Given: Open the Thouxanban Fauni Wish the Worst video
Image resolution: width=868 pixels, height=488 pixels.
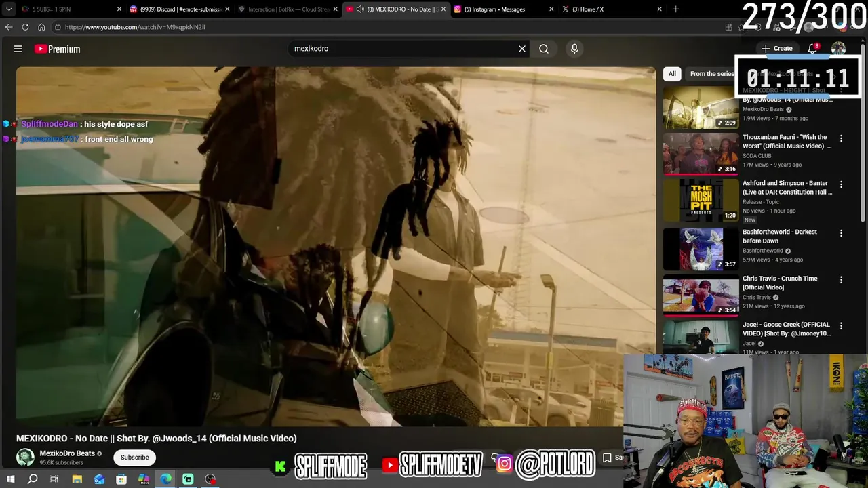Looking at the screenshot, I should click(787, 141).
